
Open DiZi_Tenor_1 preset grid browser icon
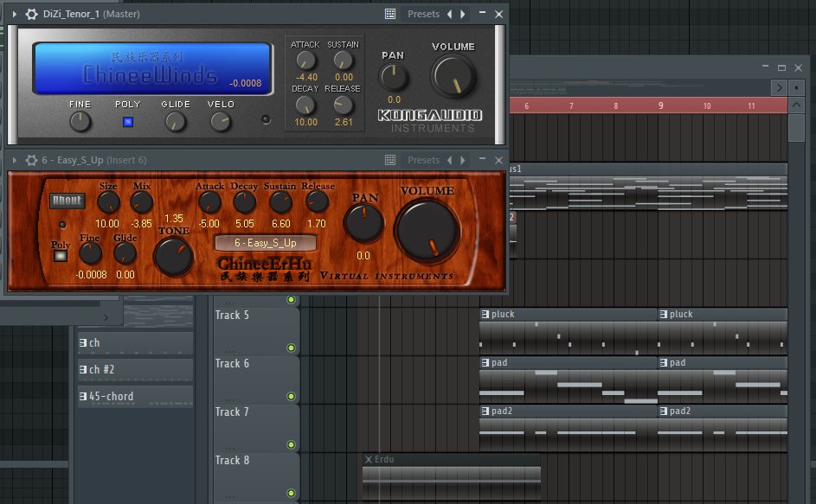pyautogui.click(x=389, y=14)
